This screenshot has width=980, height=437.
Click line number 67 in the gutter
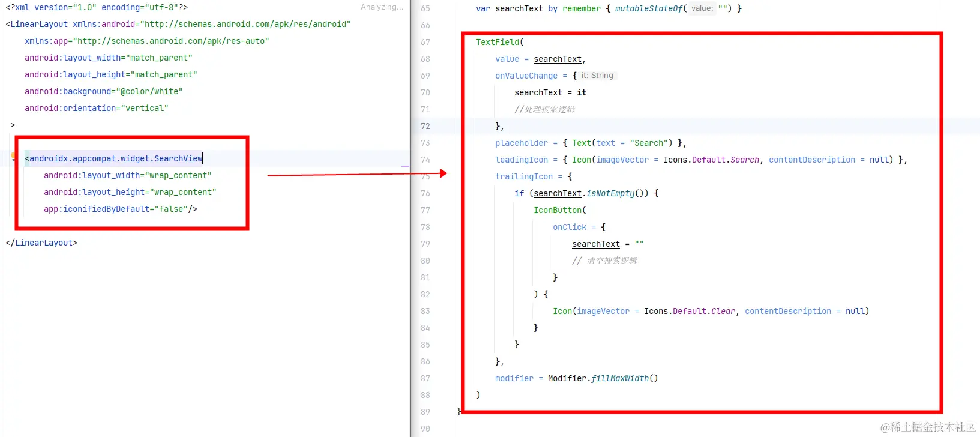(425, 42)
